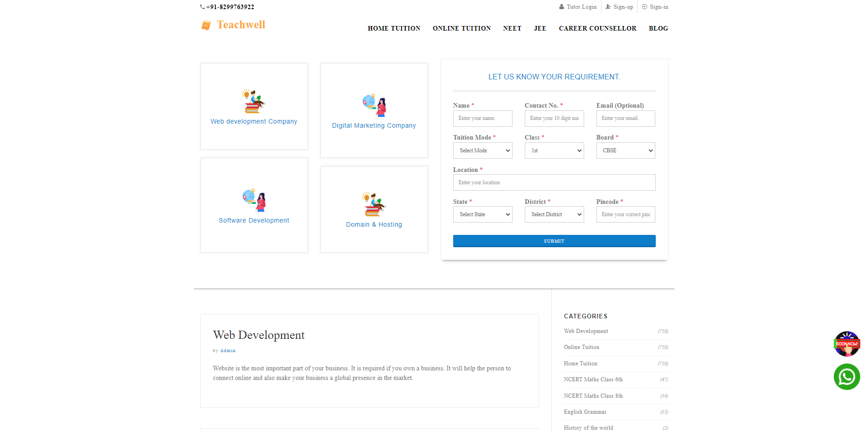
Task: Click the Tutor Login link
Action: 581,7
